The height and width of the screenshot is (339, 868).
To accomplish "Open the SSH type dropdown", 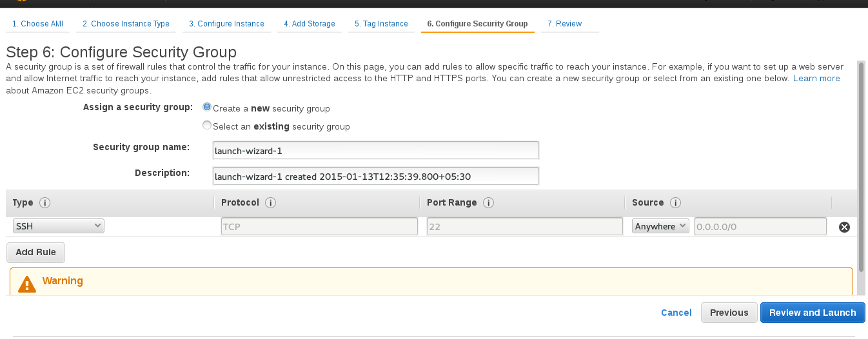I will (59, 226).
